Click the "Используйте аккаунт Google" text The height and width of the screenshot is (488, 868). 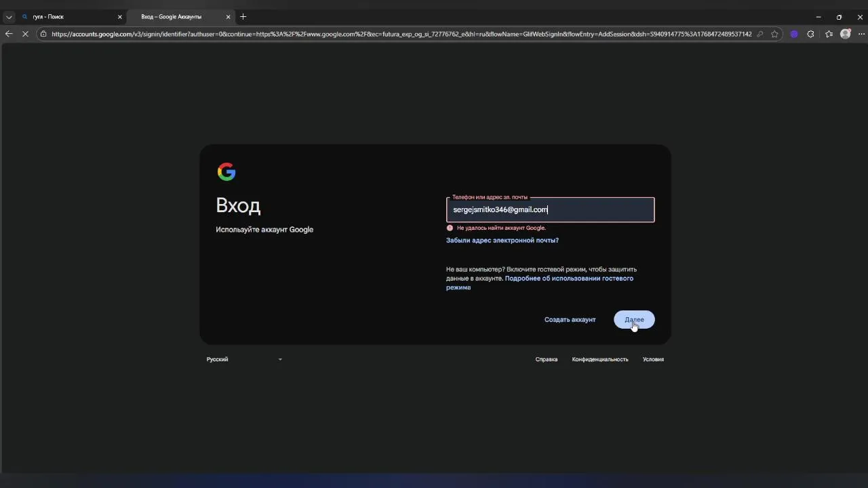coord(264,230)
